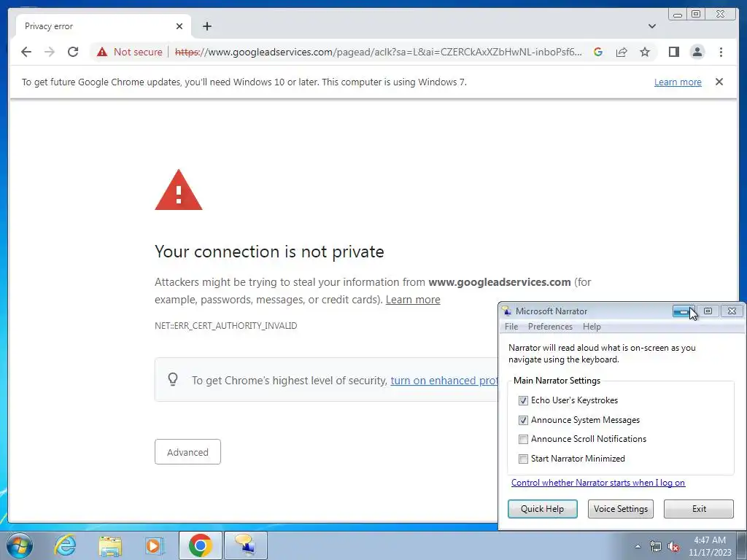Viewport: 747px width, 560px height.
Task: Open the taskbar clock showing 4:47 AM
Action: pos(709,546)
